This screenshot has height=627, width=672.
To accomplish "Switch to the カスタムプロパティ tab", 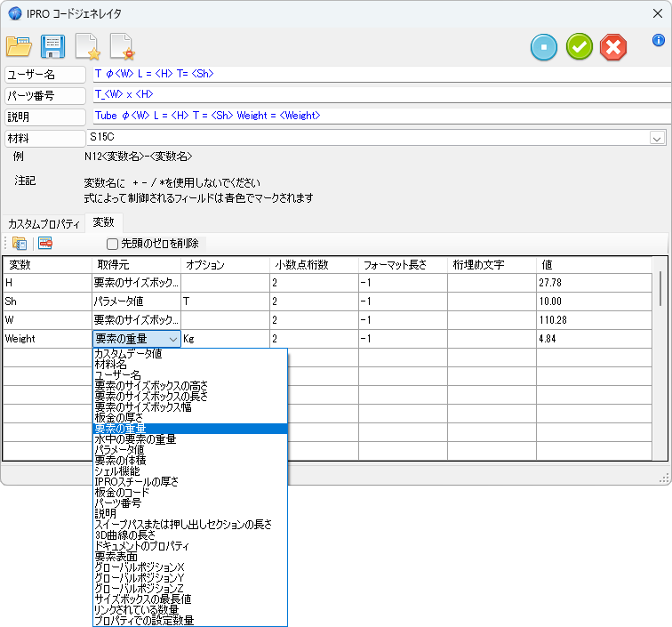I will click(x=44, y=224).
